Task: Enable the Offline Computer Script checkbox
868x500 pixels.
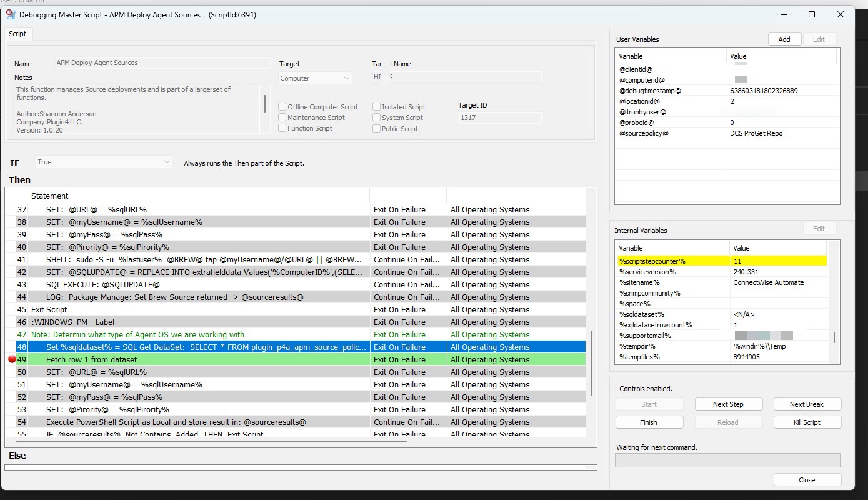Action: pos(282,107)
